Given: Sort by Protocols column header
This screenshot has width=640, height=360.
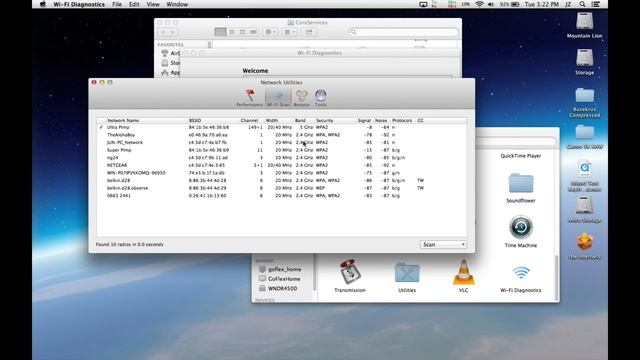Looking at the screenshot, I should point(402,120).
